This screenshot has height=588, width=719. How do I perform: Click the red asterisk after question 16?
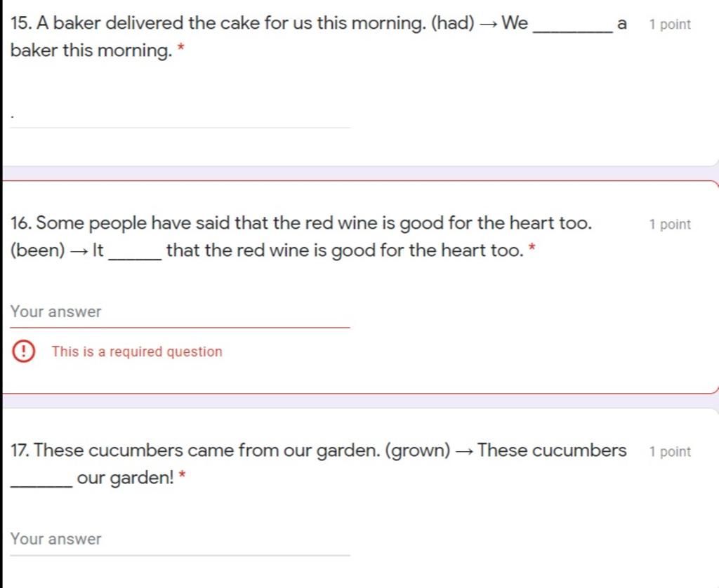(x=533, y=248)
